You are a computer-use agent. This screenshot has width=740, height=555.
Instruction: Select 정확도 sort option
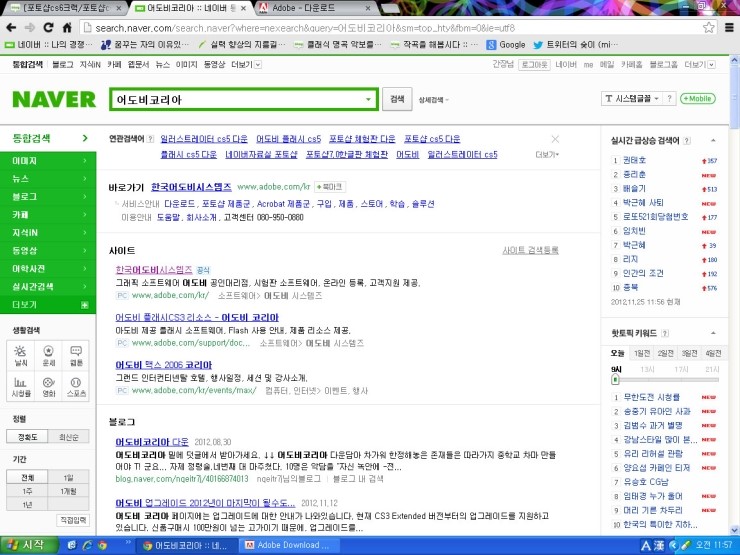pos(27,437)
